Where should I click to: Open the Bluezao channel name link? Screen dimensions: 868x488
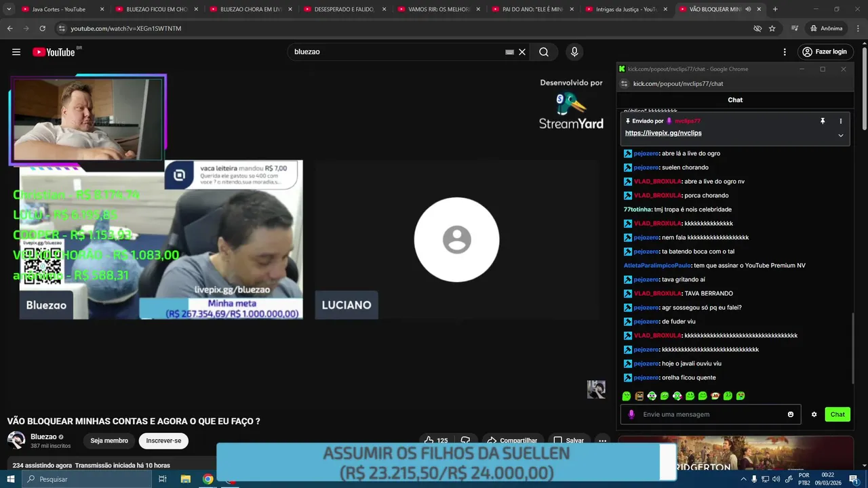pos(43,437)
